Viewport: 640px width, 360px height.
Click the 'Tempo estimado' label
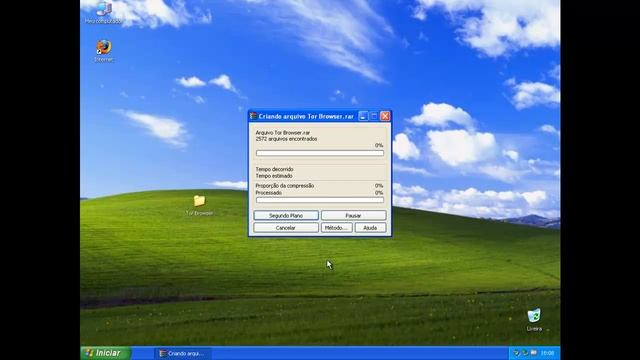coord(274,176)
